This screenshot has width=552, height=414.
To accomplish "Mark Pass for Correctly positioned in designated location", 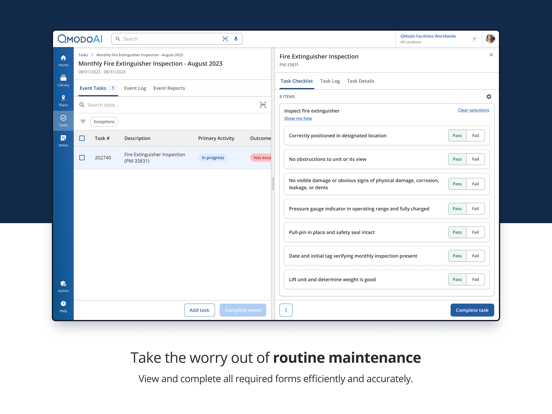I will (x=457, y=136).
